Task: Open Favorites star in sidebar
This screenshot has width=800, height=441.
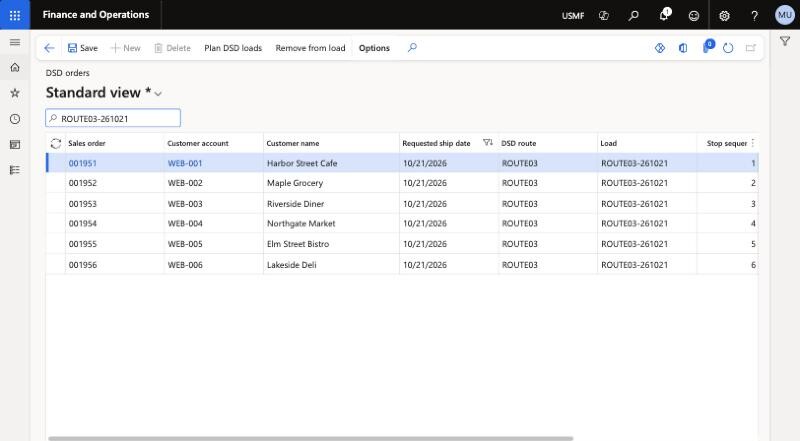Action: tap(15, 93)
